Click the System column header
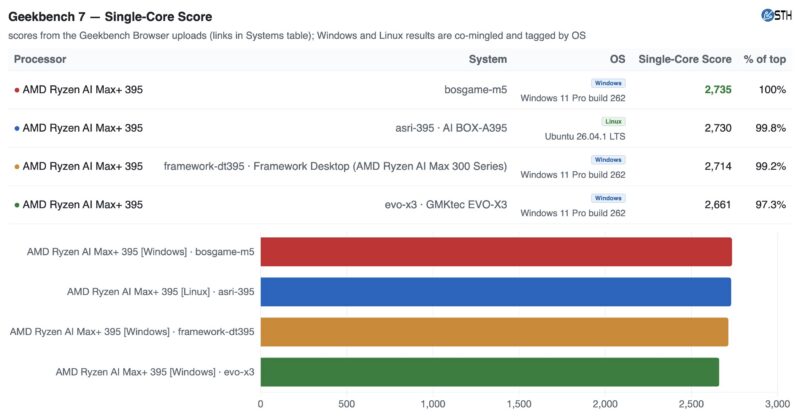 pos(488,59)
